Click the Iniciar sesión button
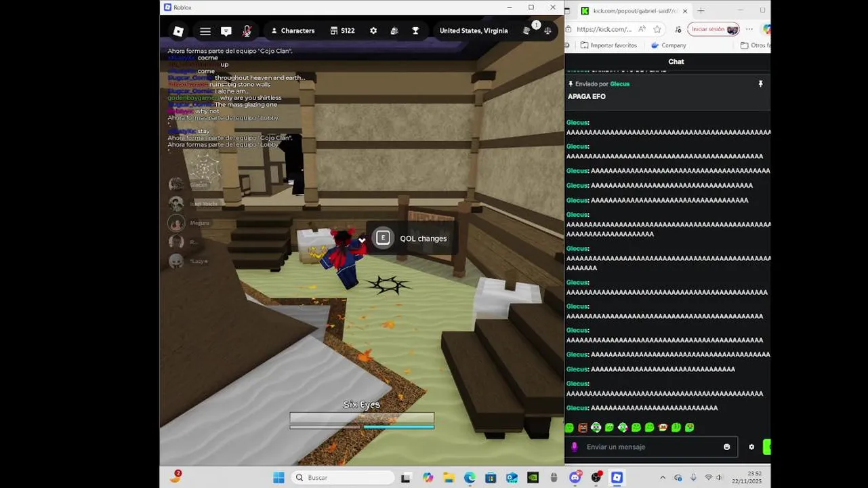This screenshot has width=868, height=488. (713, 30)
